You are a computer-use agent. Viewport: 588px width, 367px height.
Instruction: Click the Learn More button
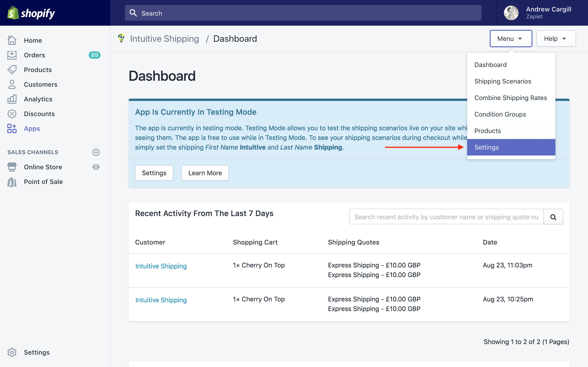click(205, 173)
